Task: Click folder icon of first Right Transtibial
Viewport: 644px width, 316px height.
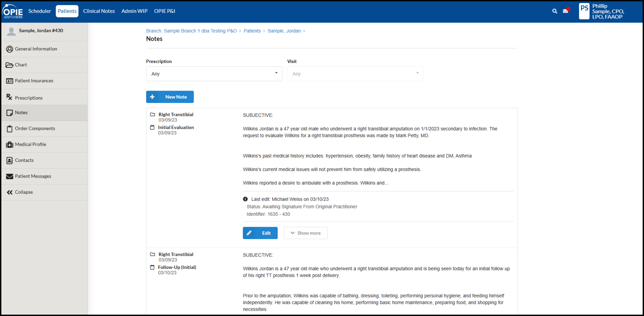Action: tap(153, 114)
